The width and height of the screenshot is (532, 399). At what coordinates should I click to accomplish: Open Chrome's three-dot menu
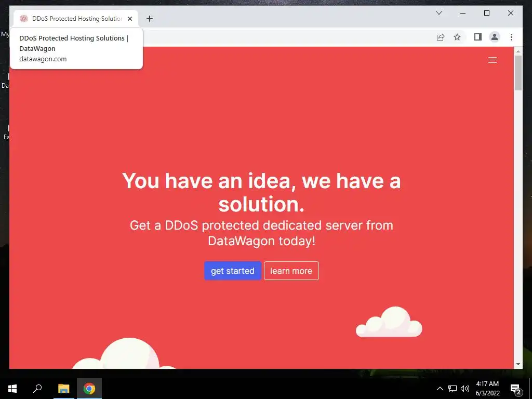[x=511, y=37]
